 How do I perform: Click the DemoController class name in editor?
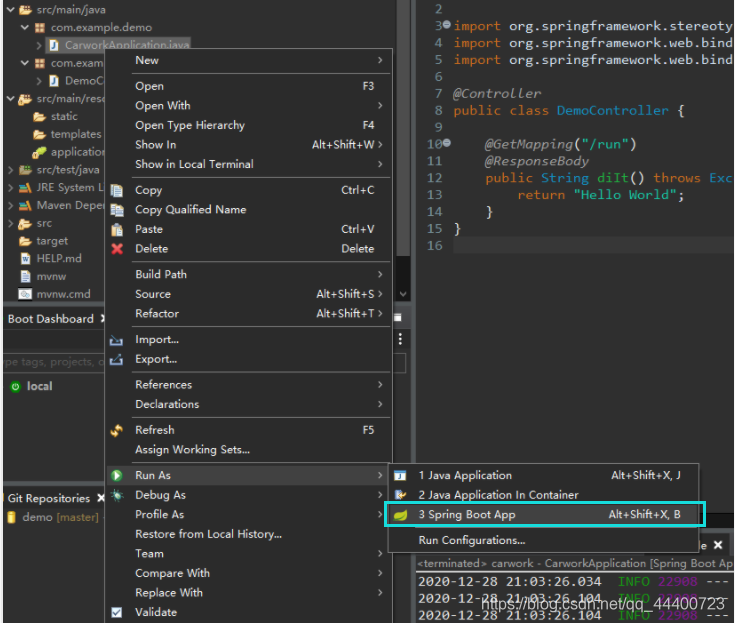tap(612, 111)
